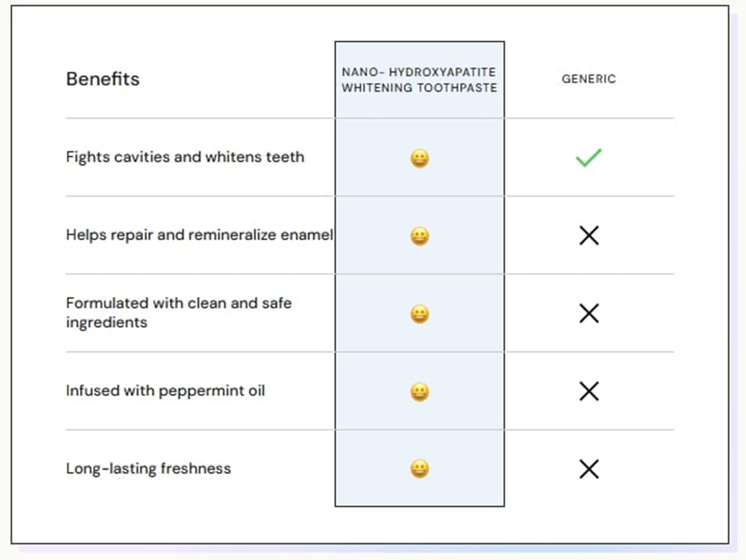Click the smiley emoji for Fights cavities row

point(420,158)
